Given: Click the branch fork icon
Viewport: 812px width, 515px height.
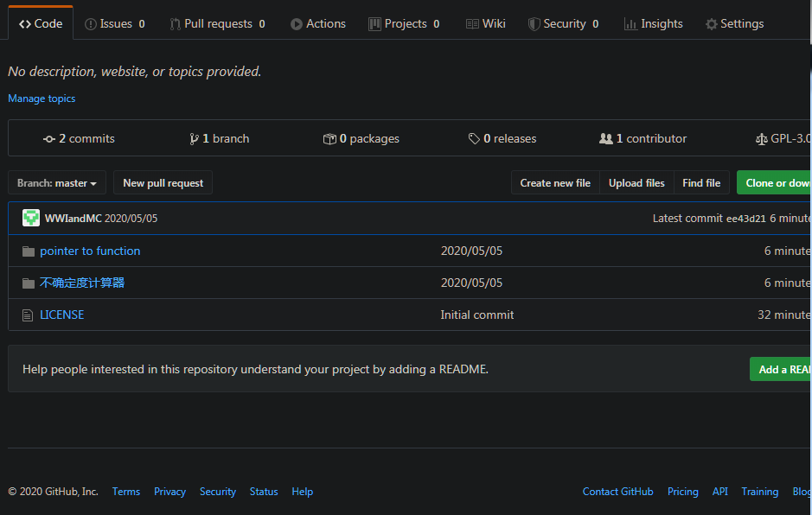Looking at the screenshot, I should point(194,139).
